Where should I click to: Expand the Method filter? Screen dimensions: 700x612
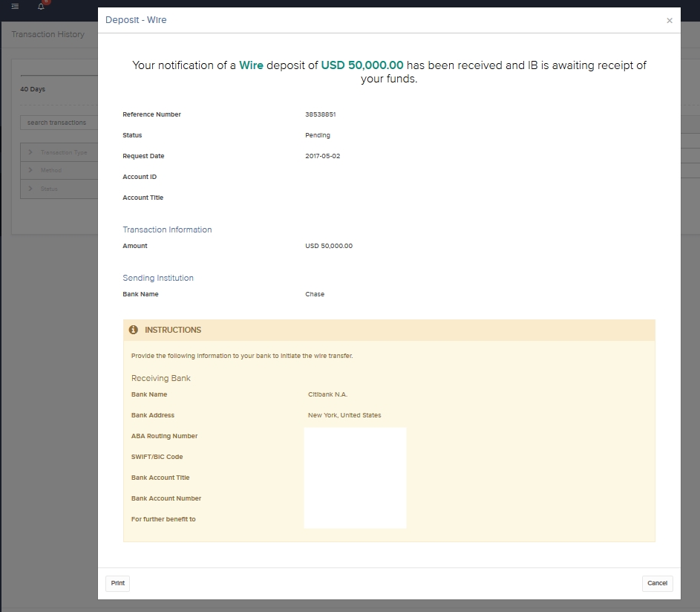[59, 170]
